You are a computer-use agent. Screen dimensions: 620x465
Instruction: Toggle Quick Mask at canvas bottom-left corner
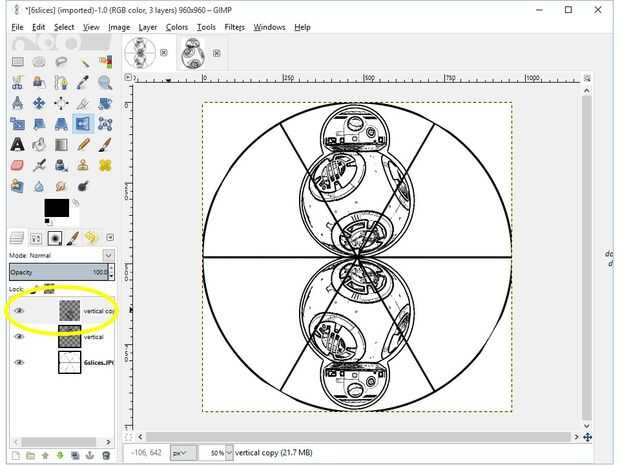click(x=128, y=437)
